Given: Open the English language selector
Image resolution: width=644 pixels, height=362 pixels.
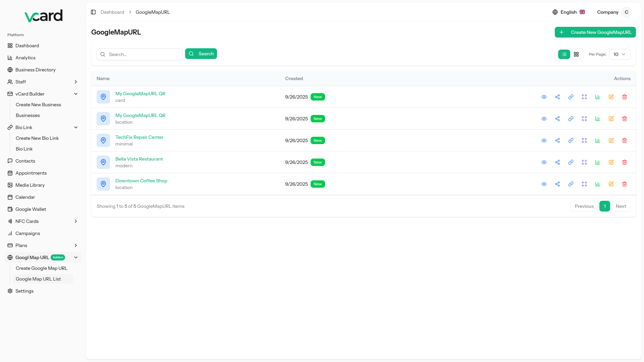Looking at the screenshot, I should pyautogui.click(x=569, y=12).
